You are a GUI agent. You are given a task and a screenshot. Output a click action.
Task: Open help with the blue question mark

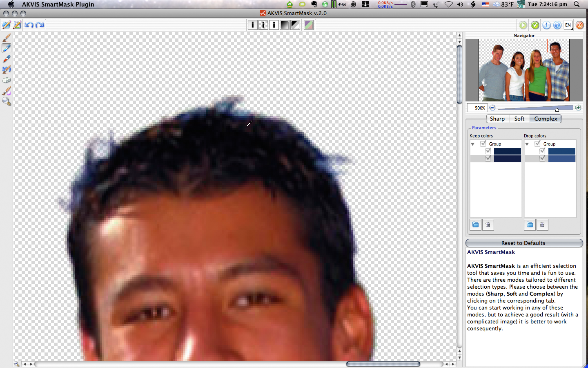point(557,25)
